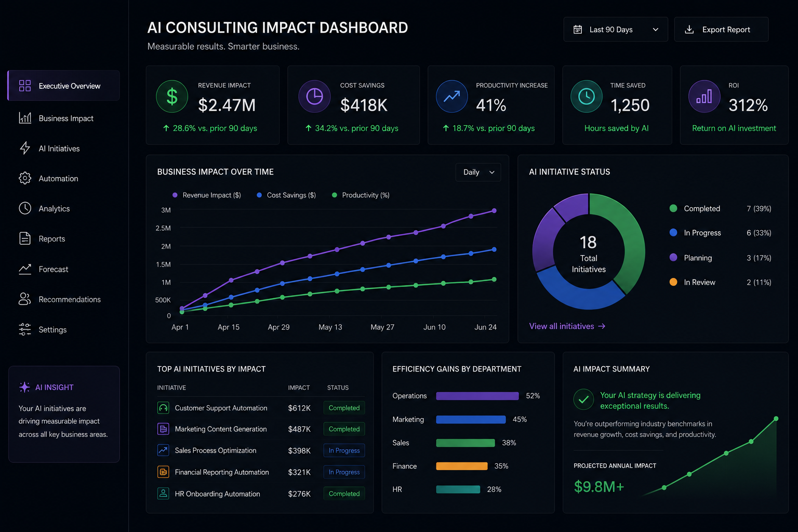The width and height of the screenshot is (798, 532).
Task: Click the Revenue Impact dollar icon
Action: [172, 96]
